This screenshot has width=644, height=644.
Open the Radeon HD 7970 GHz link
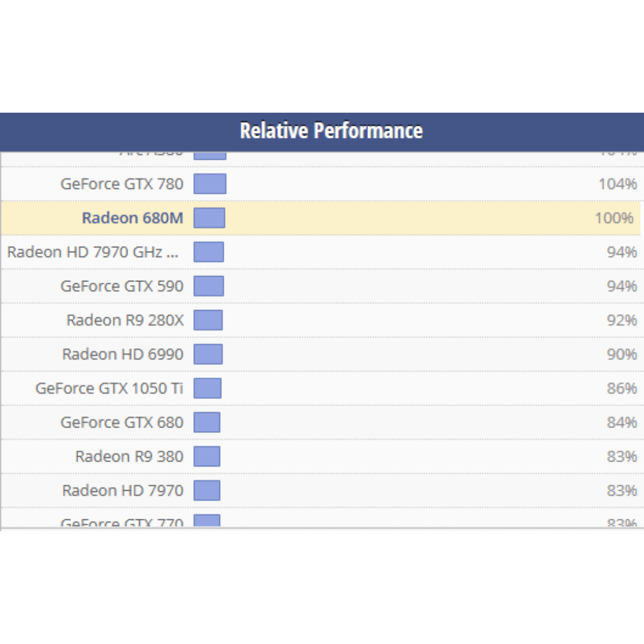click(92, 252)
